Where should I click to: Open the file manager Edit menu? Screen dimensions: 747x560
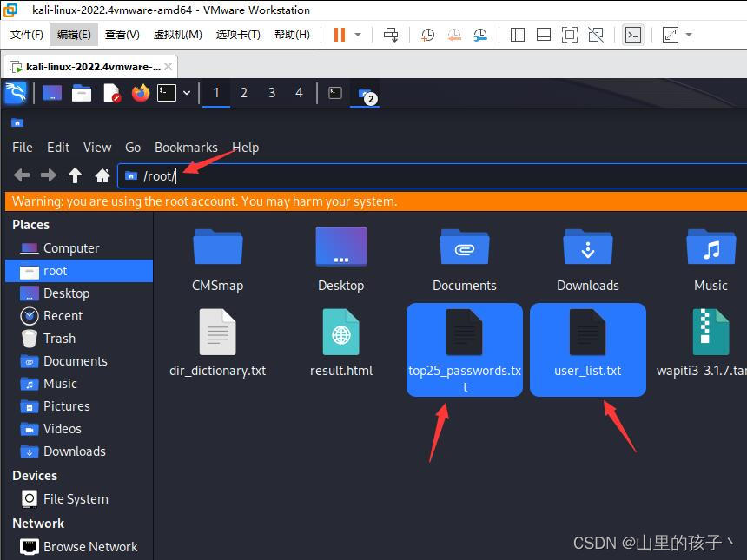[x=58, y=148]
